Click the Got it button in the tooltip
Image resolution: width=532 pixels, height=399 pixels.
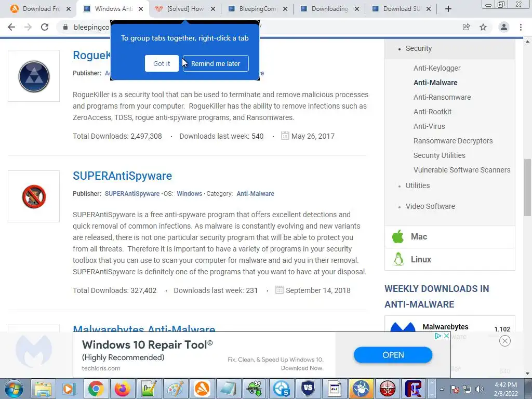pos(162,63)
